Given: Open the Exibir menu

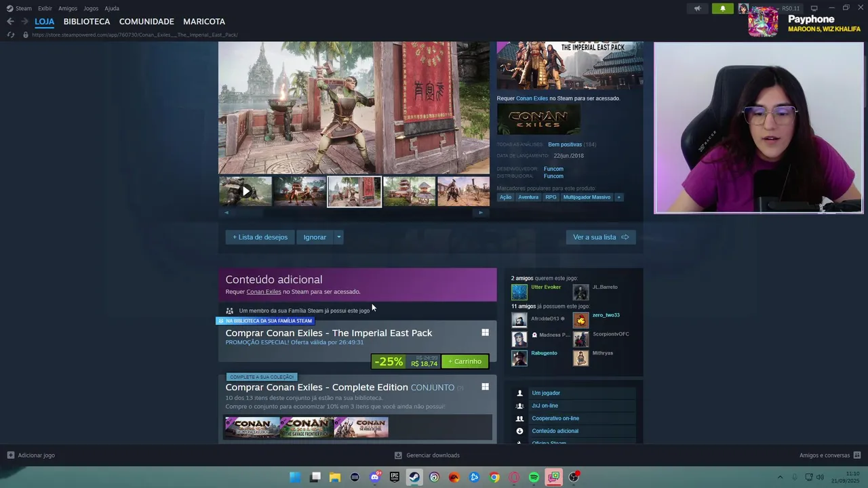Looking at the screenshot, I should (45, 8).
